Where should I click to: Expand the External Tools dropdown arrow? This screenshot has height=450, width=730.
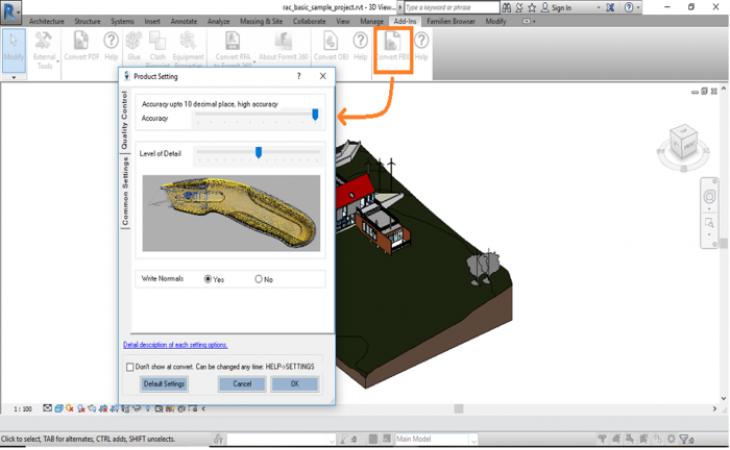(x=58, y=61)
